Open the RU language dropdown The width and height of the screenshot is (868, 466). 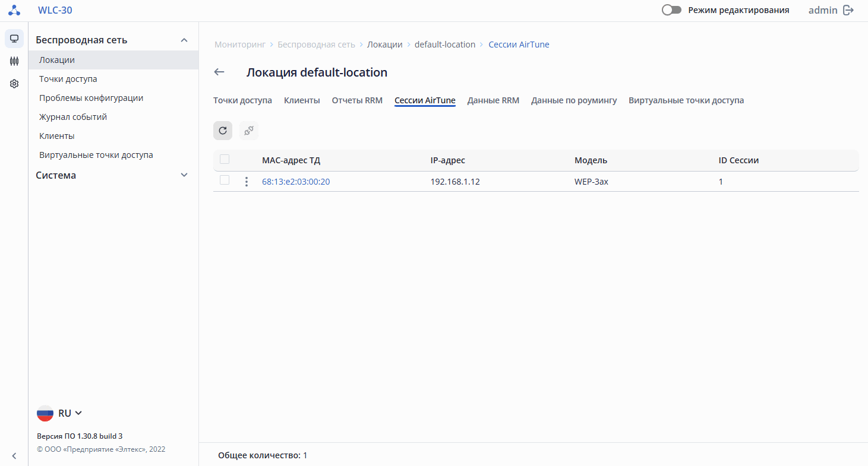(60, 413)
